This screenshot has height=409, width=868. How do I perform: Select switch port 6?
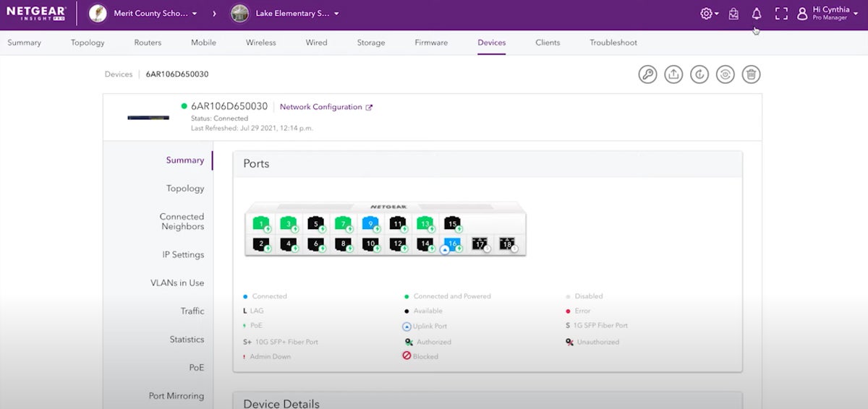[315, 244]
